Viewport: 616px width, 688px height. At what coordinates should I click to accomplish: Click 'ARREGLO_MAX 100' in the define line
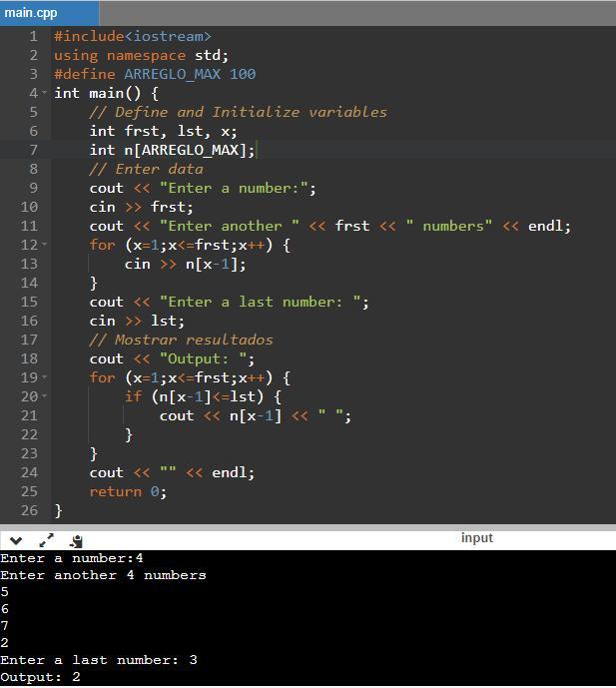coord(190,74)
